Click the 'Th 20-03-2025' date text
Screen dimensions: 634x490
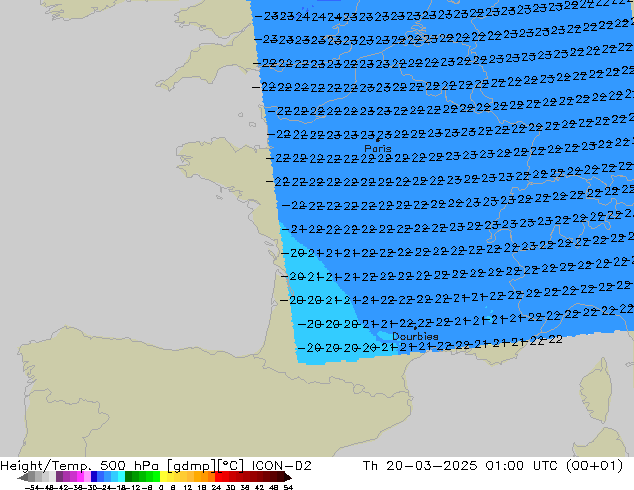pyautogui.click(x=420, y=466)
